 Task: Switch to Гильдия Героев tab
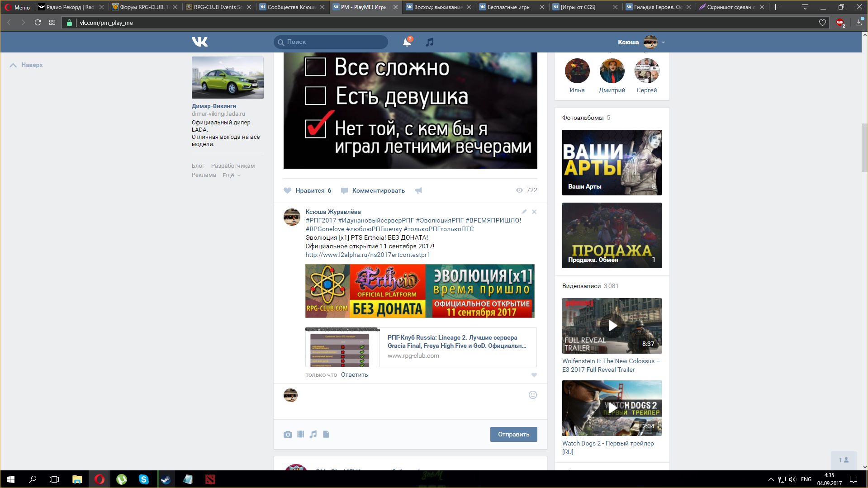[x=659, y=7]
